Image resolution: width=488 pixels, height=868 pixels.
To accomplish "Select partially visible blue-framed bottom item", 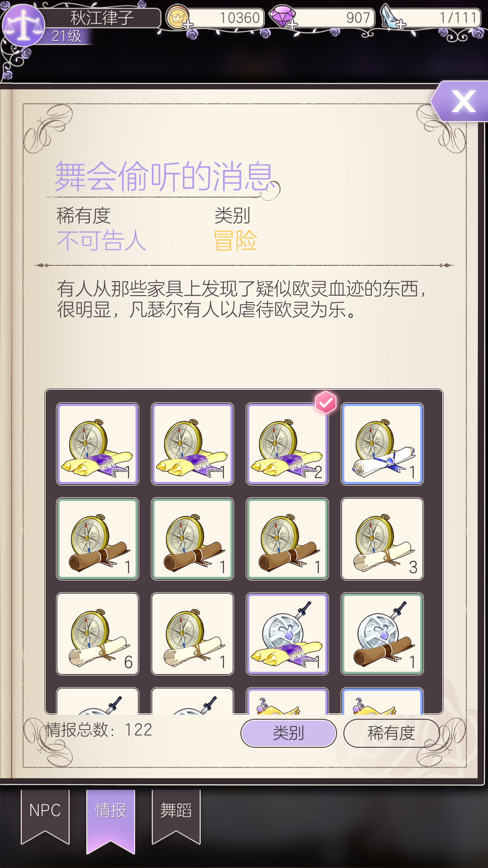I will (382, 701).
